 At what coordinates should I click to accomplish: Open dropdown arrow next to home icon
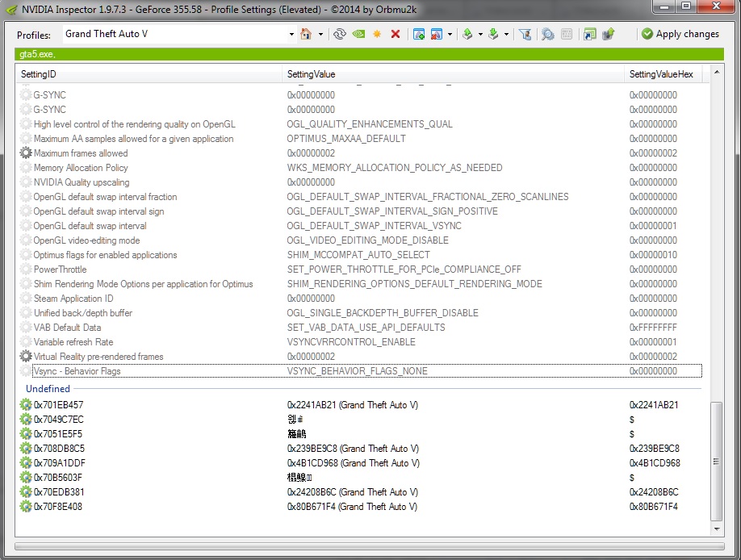pos(320,34)
